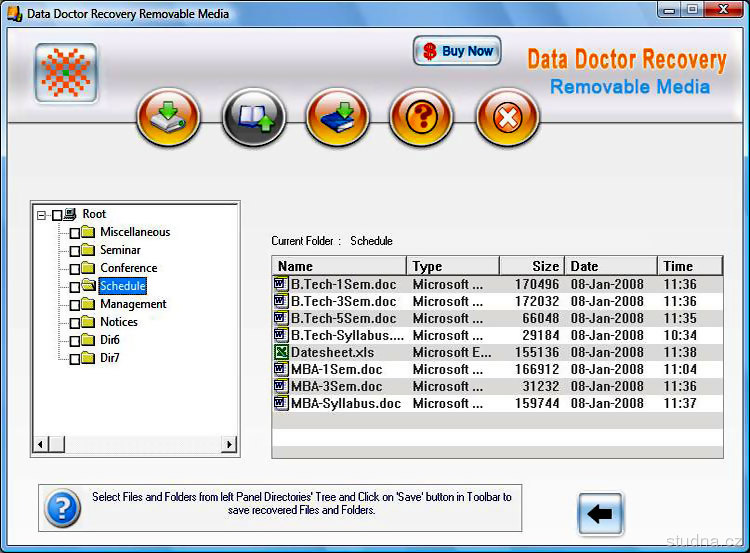Click Word icon beside B.Tech-1Sem.doc
Image resolution: width=750 pixels, height=553 pixels.
click(281, 284)
